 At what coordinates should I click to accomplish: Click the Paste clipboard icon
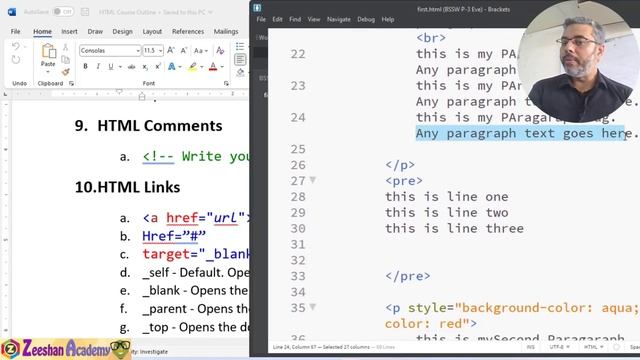pos(48,51)
